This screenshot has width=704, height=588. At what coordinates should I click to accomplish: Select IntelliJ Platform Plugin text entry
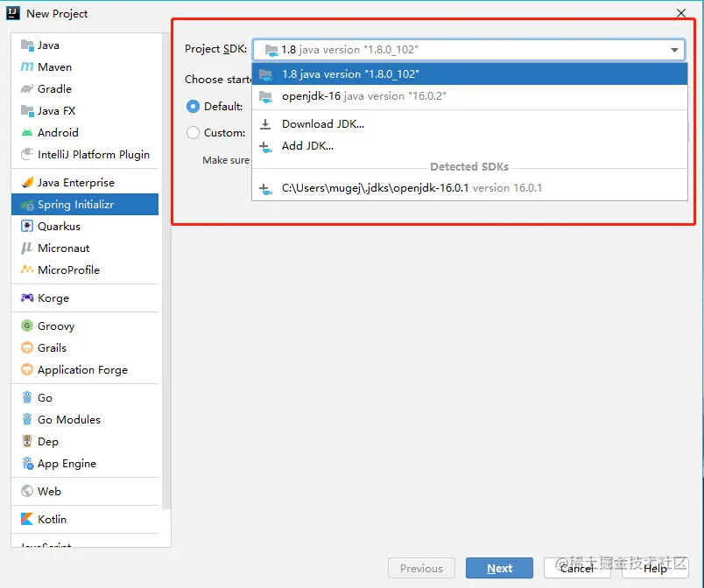coord(94,155)
